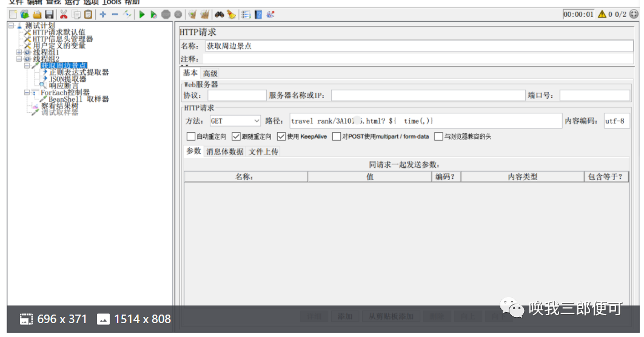Click the yellow warning triangle log icon

pyautogui.click(x=602, y=15)
